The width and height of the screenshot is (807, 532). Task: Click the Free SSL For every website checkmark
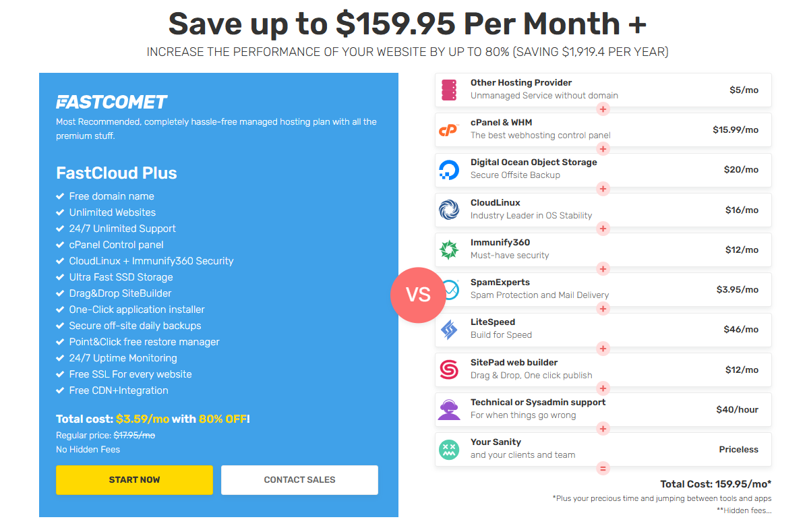pos(60,374)
